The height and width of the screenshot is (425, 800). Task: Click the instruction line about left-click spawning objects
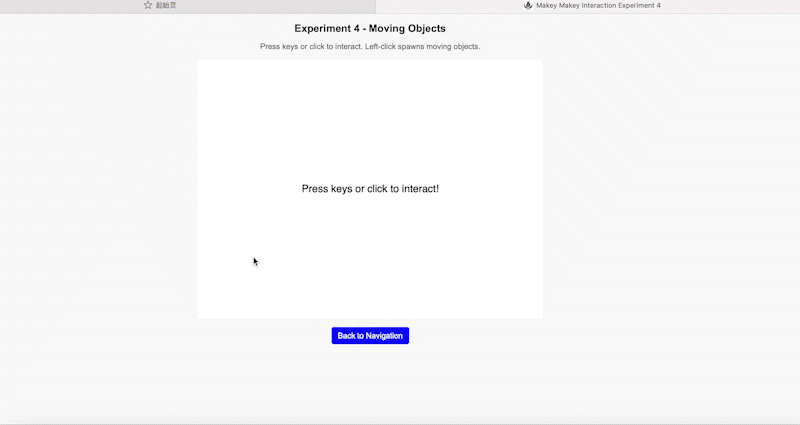[x=370, y=46]
